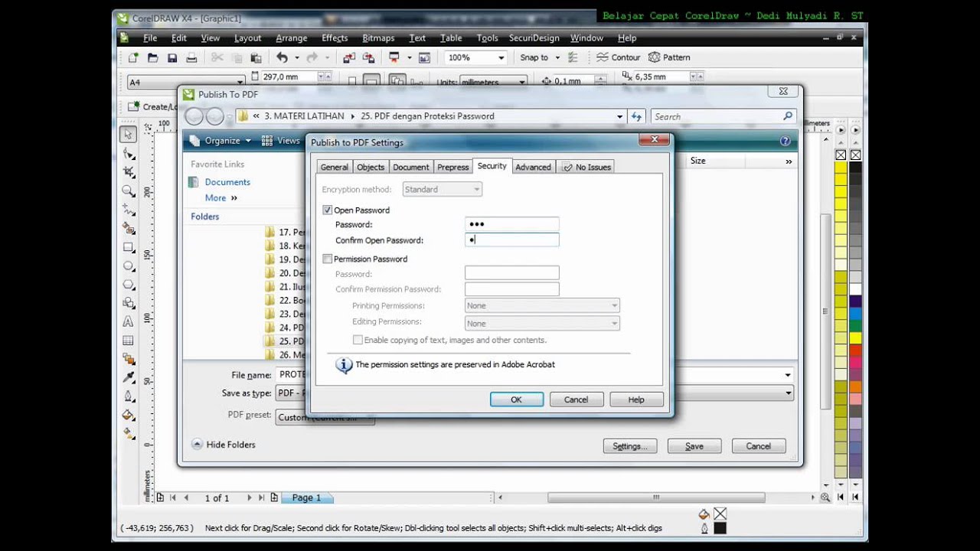Open the SecuriDesign menu
This screenshot has width=980, height=551.
(x=534, y=37)
